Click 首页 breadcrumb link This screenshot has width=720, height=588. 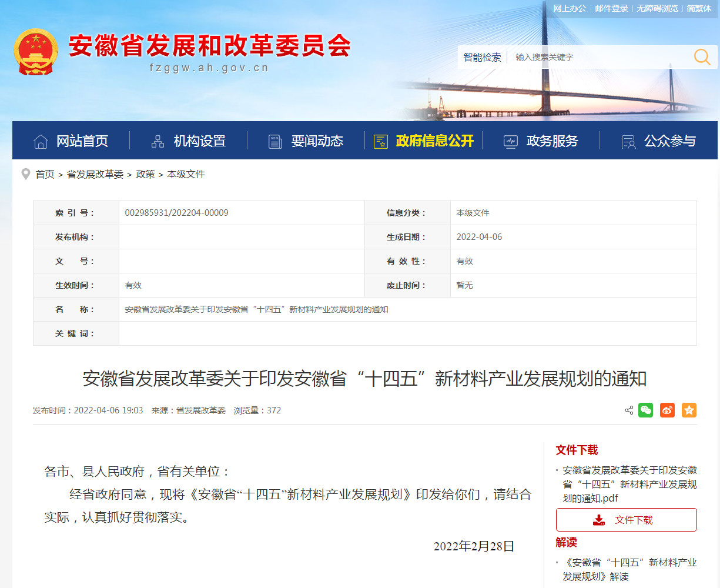point(45,174)
